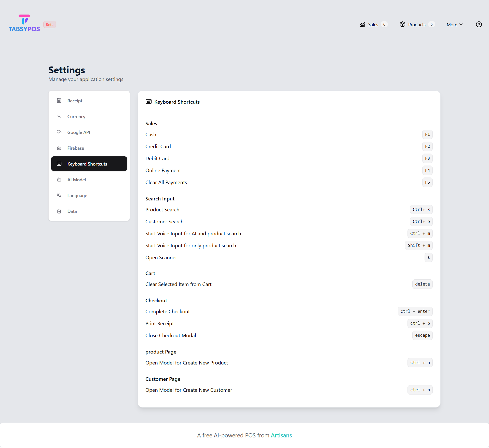The image size is (489, 448).
Task: Click the Credit Card label
Action: click(158, 146)
